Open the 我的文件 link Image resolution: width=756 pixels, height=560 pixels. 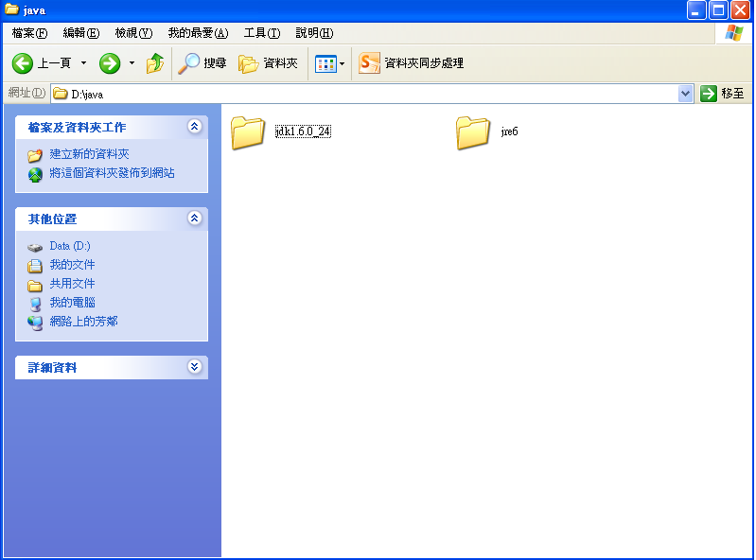(x=72, y=265)
